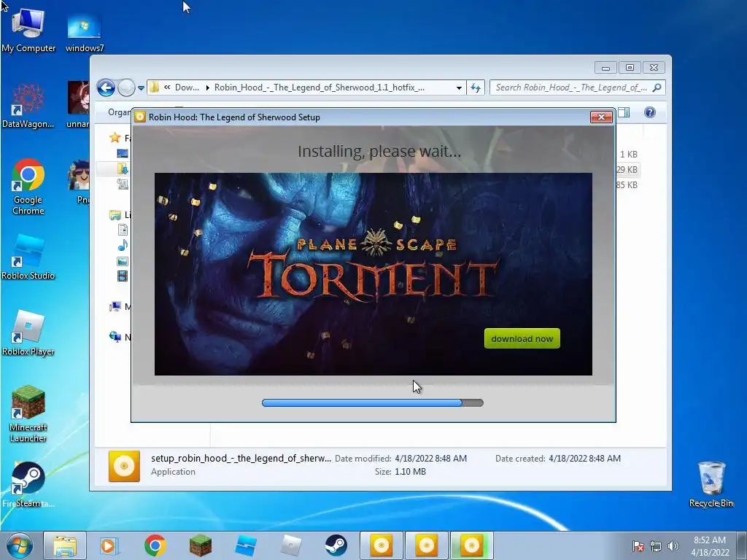Viewport: 747px width, 560px height.
Task: Open Roblox Player desktop shortcut
Action: pos(28,332)
